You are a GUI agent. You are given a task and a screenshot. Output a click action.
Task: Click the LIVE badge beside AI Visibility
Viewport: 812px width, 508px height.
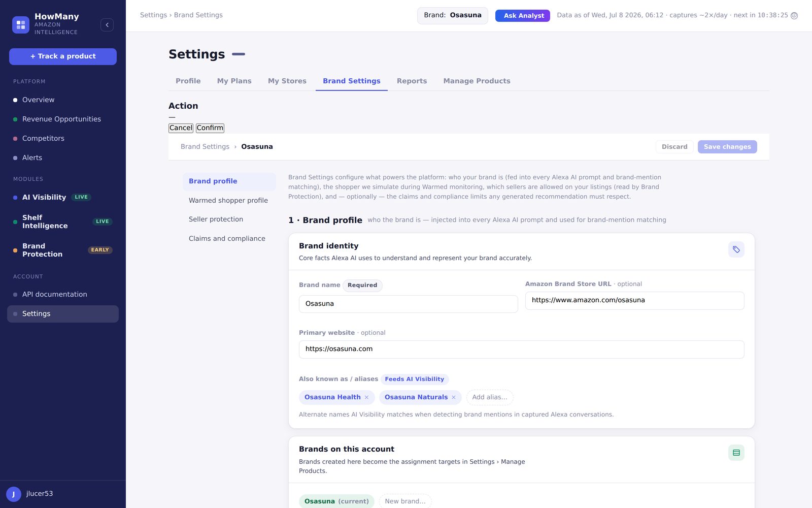(81, 197)
